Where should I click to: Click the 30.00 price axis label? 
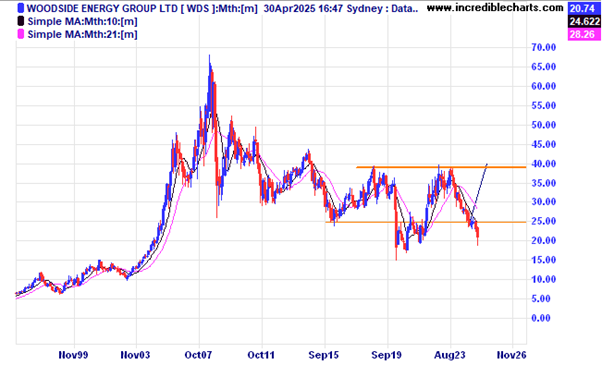[544, 201]
